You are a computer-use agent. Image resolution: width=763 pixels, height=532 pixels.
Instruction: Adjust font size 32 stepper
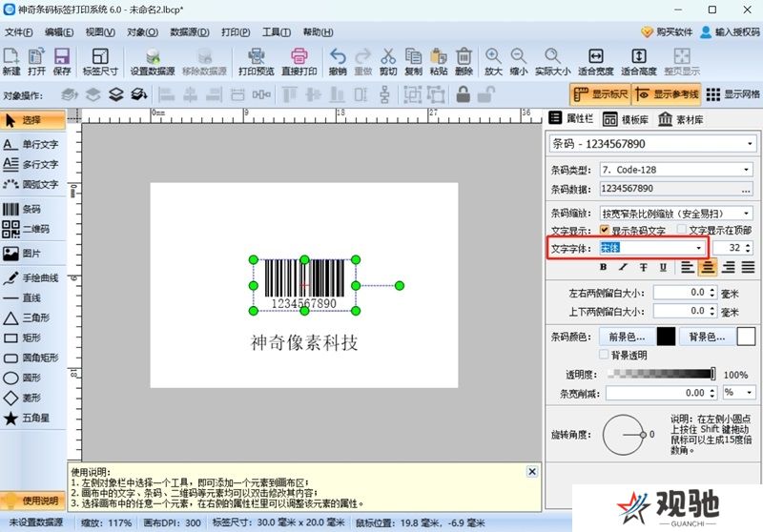coord(748,248)
